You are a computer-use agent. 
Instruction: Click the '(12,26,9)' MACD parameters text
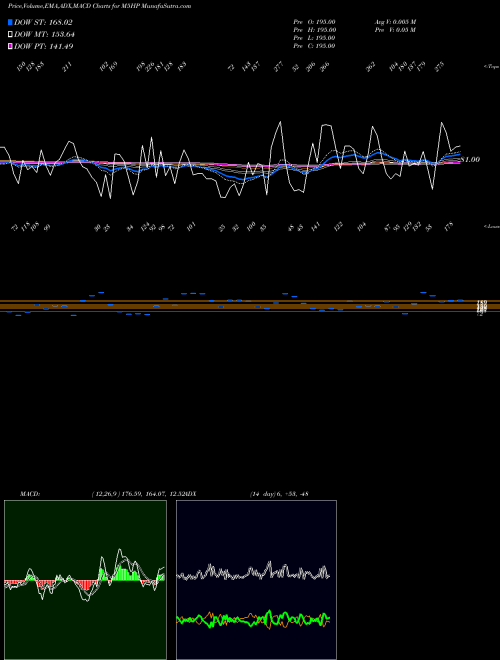click(105, 494)
